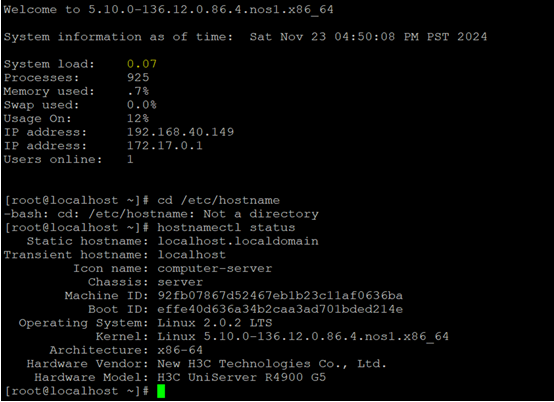This screenshot has width=554, height=402.
Task: Click the last root@localhost prompt
Action: (x=76, y=391)
